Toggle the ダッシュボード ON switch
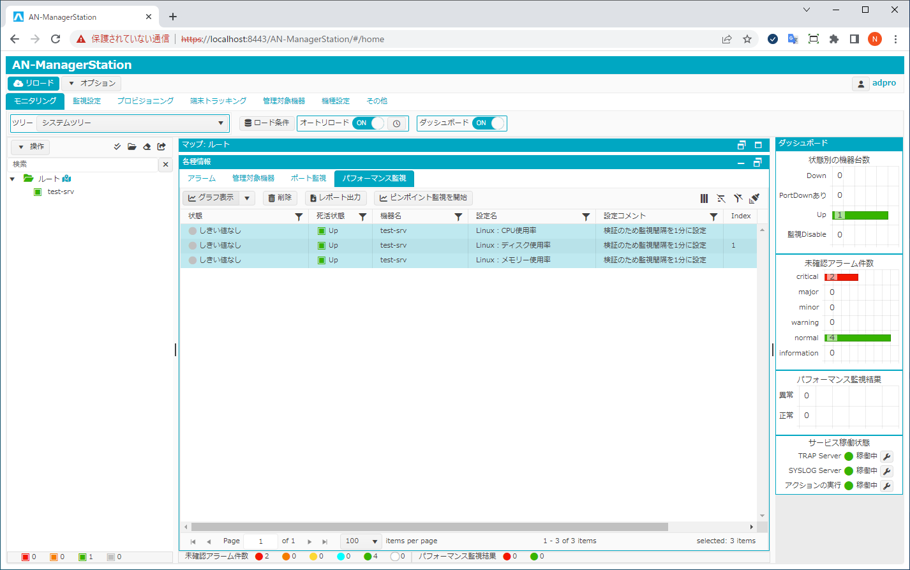 [489, 123]
